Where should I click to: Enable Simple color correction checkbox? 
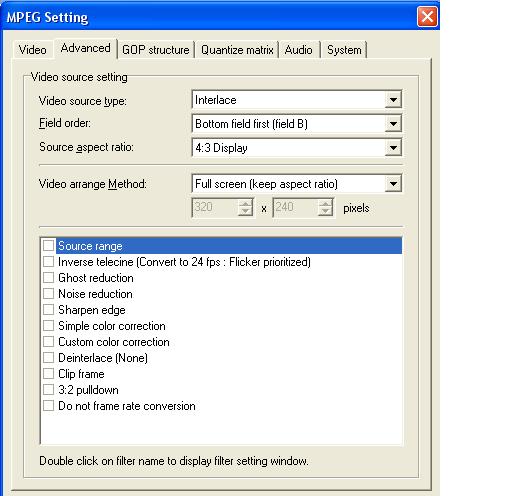(x=48, y=326)
